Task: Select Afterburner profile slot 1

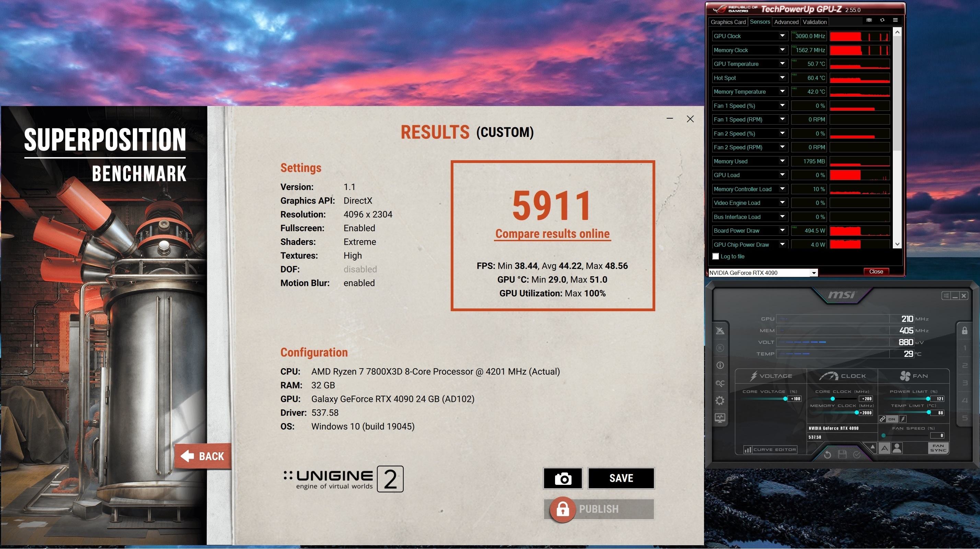Action: 965,348
